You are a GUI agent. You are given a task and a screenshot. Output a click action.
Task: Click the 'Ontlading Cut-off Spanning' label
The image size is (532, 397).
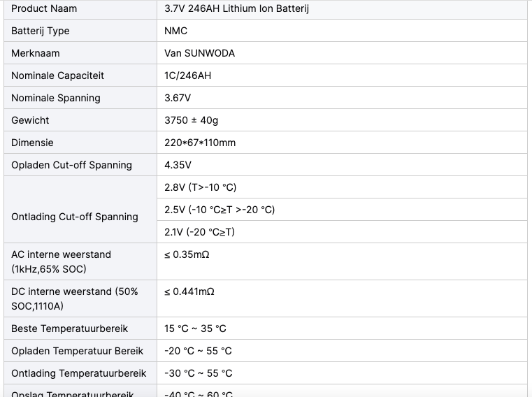pos(75,217)
